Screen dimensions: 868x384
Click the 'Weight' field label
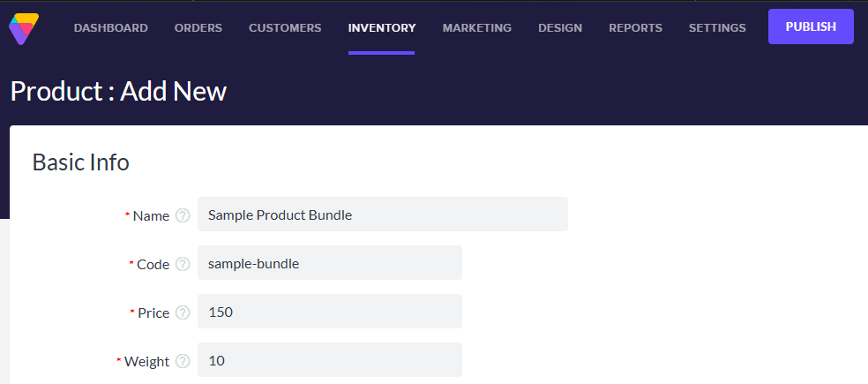pyautogui.click(x=146, y=361)
